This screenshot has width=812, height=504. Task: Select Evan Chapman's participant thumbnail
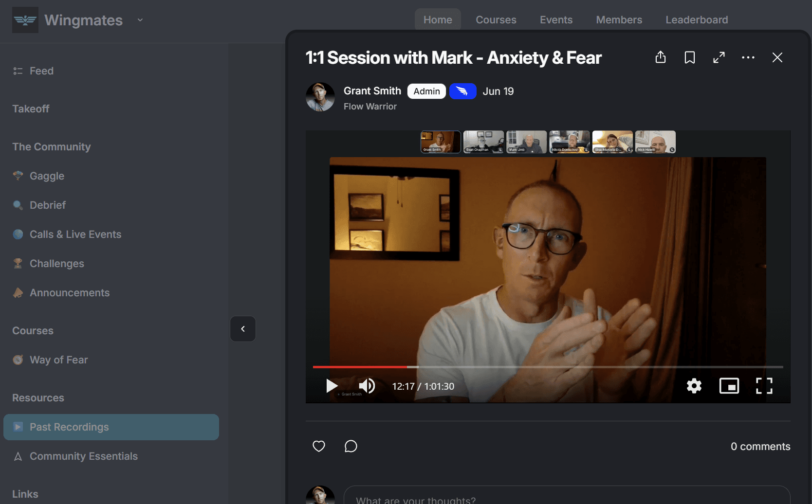[x=483, y=142]
